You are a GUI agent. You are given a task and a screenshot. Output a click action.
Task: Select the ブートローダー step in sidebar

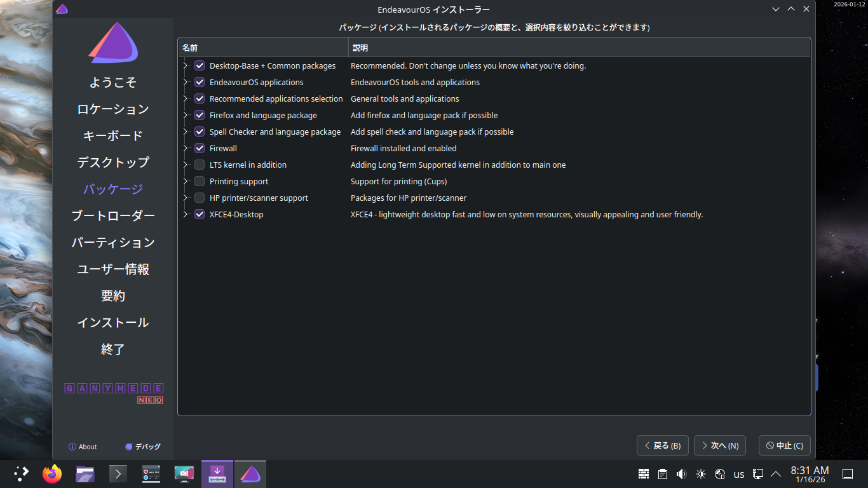point(113,216)
